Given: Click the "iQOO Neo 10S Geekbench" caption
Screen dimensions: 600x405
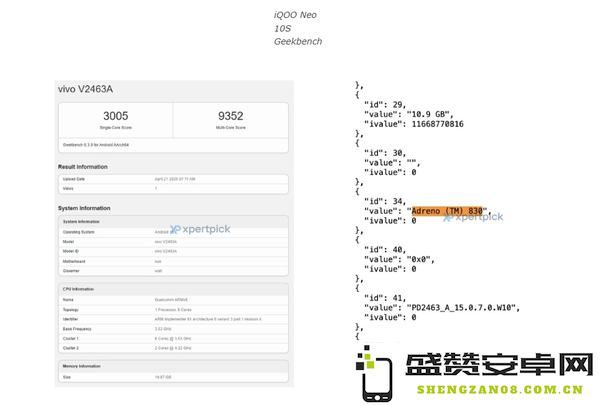Looking at the screenshot, I should coord(298,28).
